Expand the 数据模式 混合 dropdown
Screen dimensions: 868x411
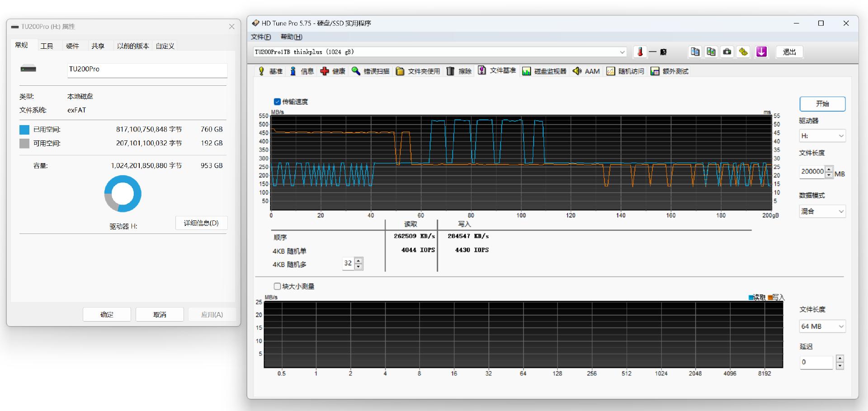tap(822, 211)
